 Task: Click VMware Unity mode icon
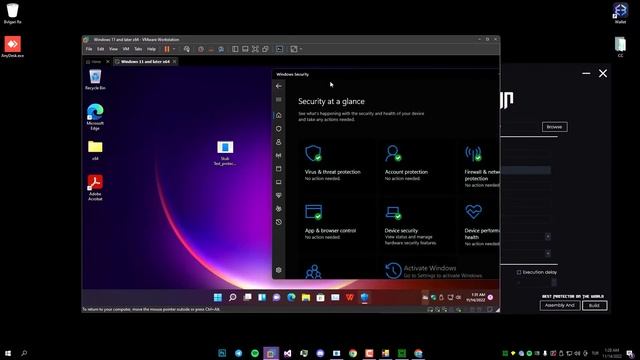click(265, 49)
